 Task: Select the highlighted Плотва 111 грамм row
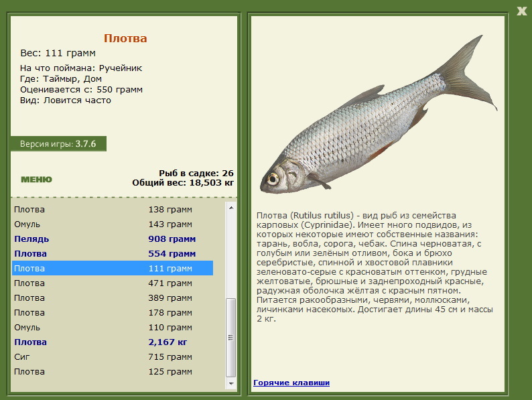[x=113, y=268]
